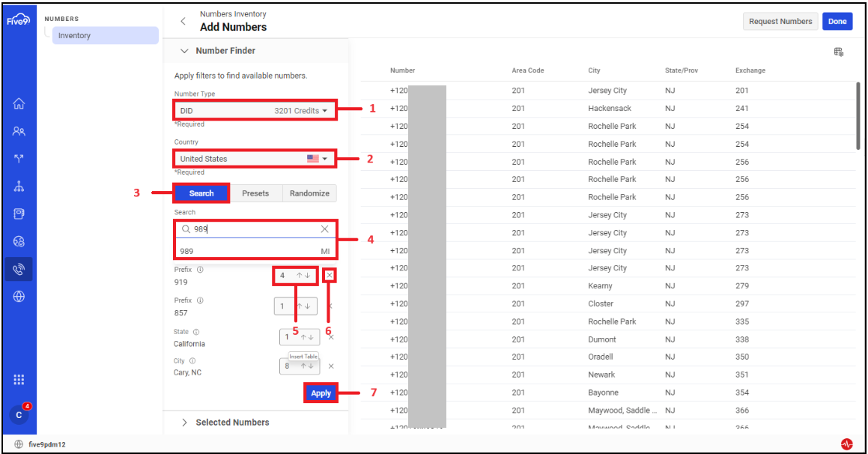
Task: Select the Kearny row
Action: tap(608, 285)
